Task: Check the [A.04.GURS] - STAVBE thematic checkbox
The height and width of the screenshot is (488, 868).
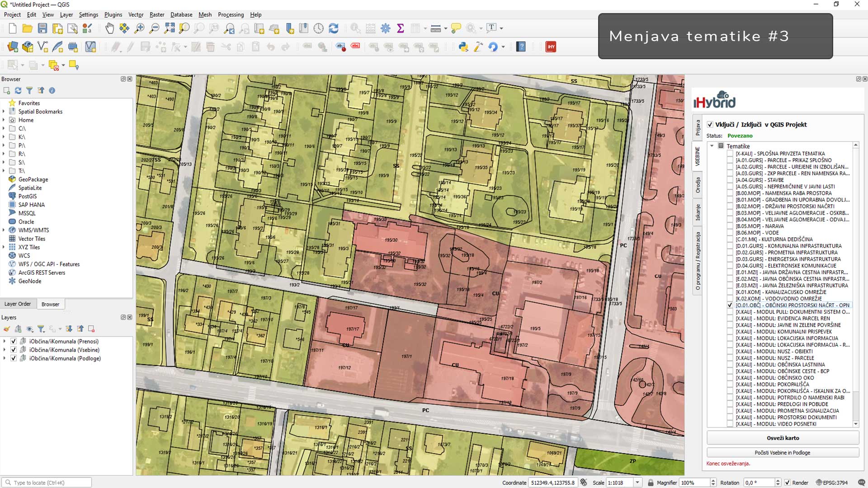Action: pyautogui.click(x=730, y=180)
